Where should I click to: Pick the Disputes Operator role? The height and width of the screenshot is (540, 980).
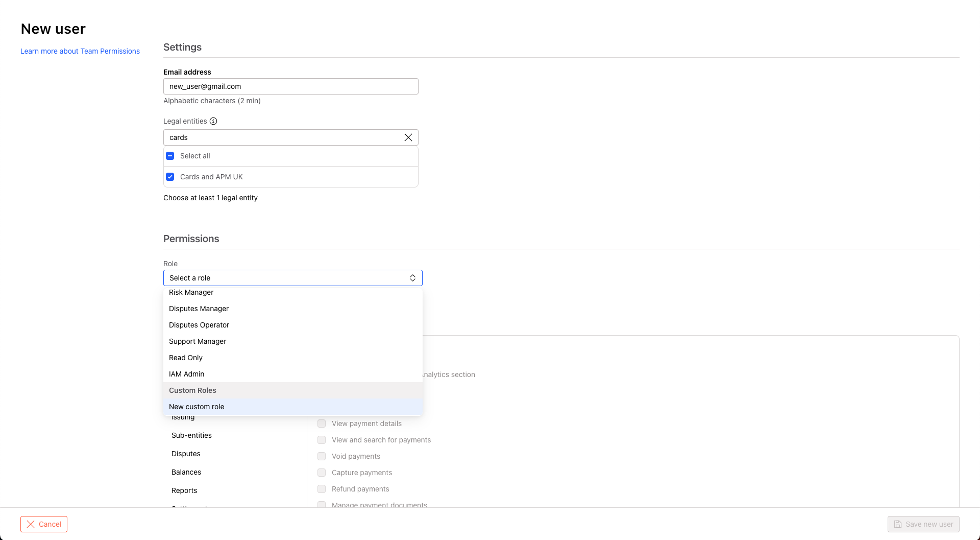pyautogui.click(x=199, y=325)
